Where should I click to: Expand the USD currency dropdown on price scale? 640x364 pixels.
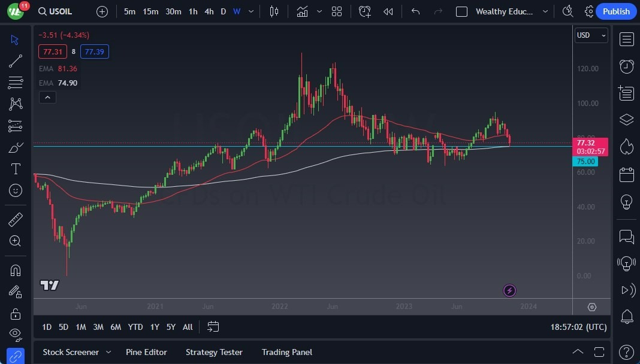point(591,35)
